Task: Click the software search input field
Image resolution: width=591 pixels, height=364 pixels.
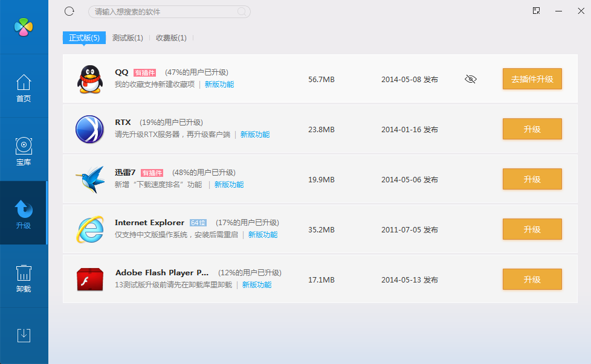Action: [163, 11]
